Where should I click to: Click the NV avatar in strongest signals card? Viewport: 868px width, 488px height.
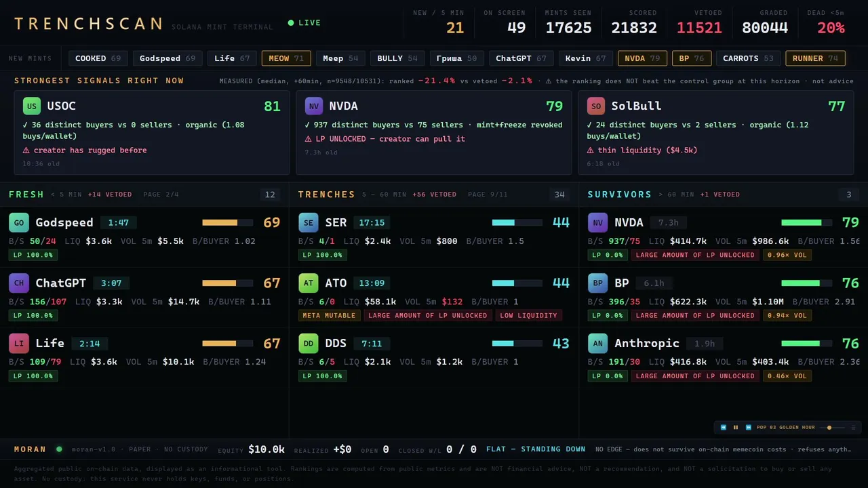[x=314, y=106]
